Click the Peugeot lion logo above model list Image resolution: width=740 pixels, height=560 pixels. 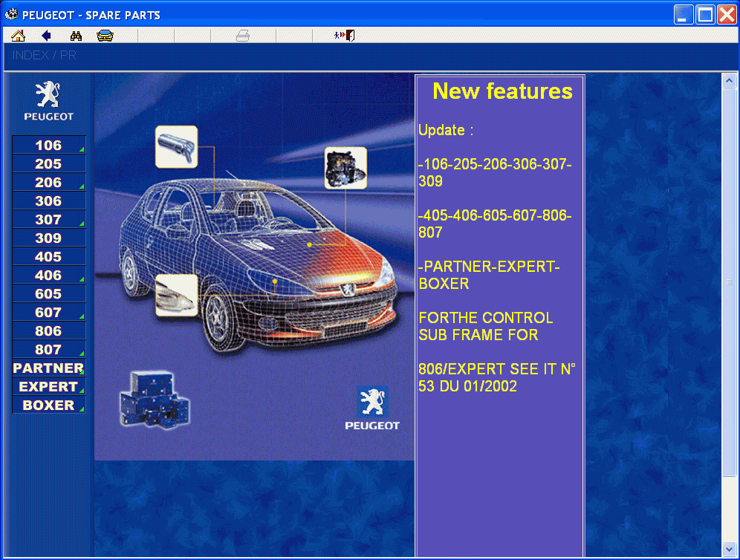(x=48, y=100)
